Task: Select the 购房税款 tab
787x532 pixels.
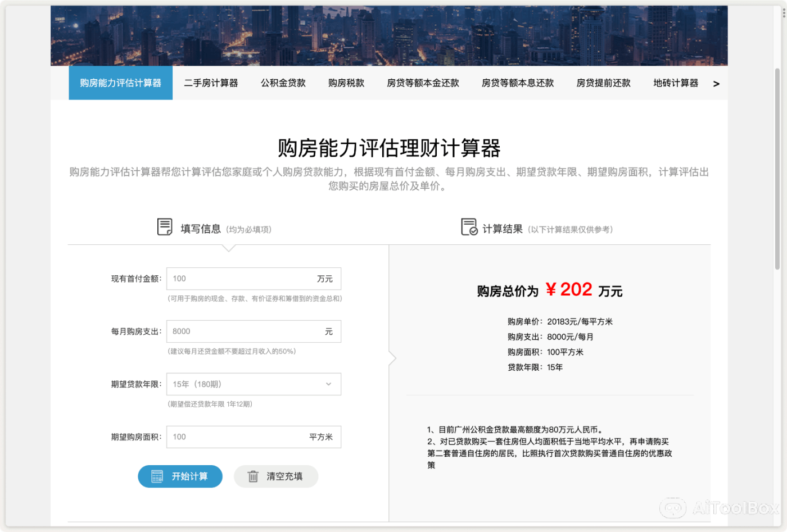Action: tap(346, 83)
